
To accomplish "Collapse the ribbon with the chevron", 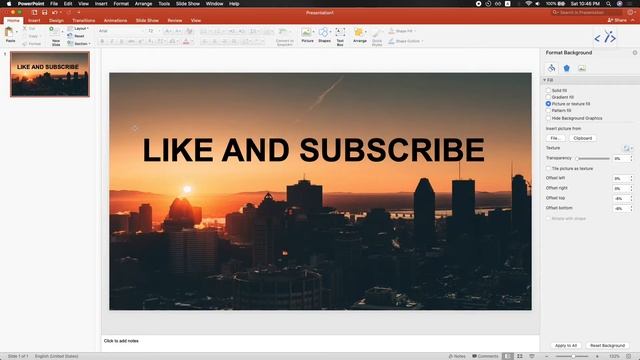I will click(x=633, y=20).
